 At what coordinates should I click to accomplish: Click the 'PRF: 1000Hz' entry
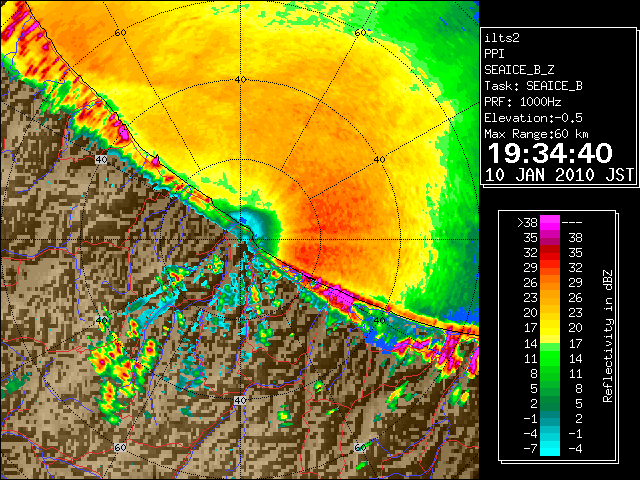(x=523, y=102)
